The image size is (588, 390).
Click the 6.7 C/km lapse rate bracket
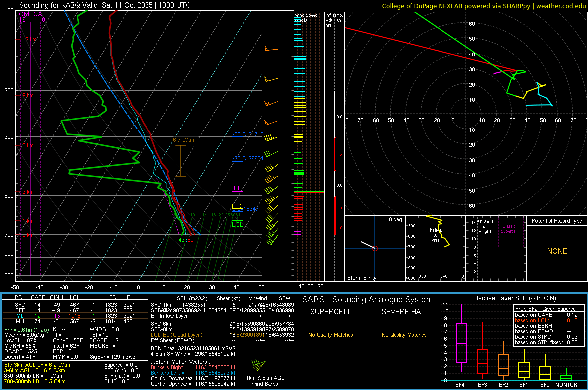tap(180, 160)
